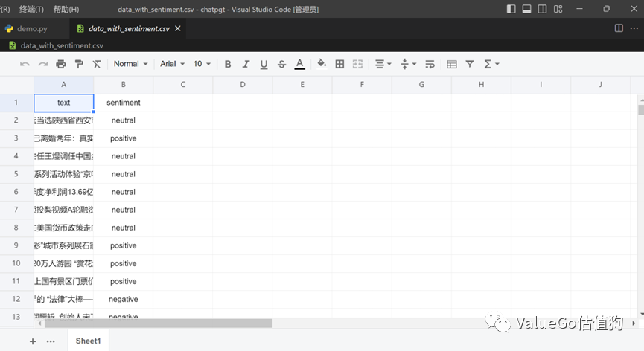Screen dimensions: 644x351
Task: Open the Normal format dropdown
Action: click(130, 64)
